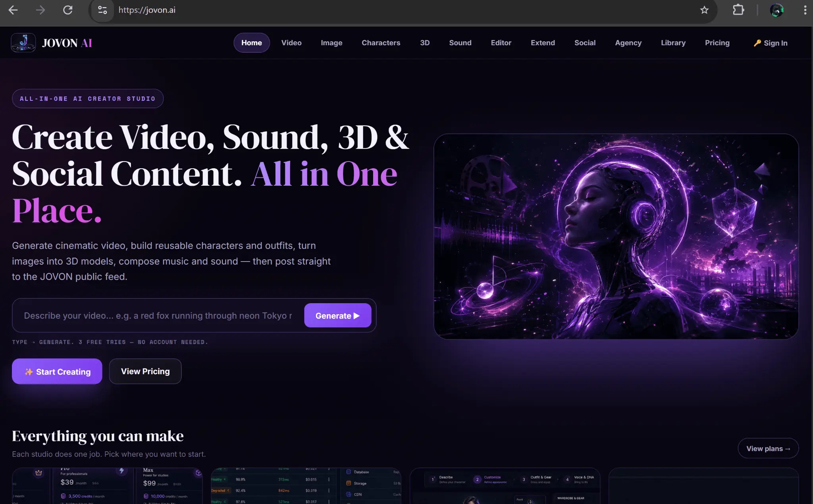Go to the 3D section
Viewport: 813px width, 504px height.
[x=425, y=43]
